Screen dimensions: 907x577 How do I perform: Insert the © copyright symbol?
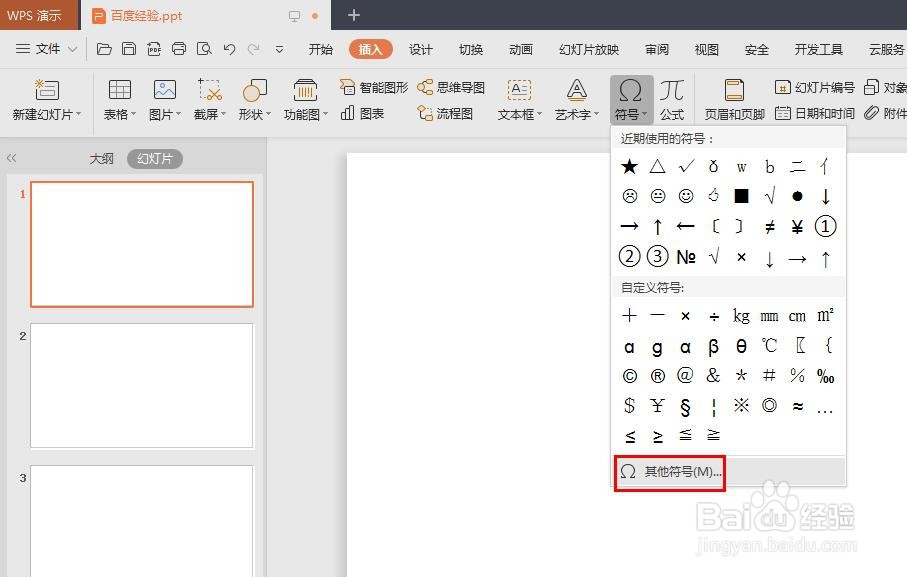click(x=630, y=376)
